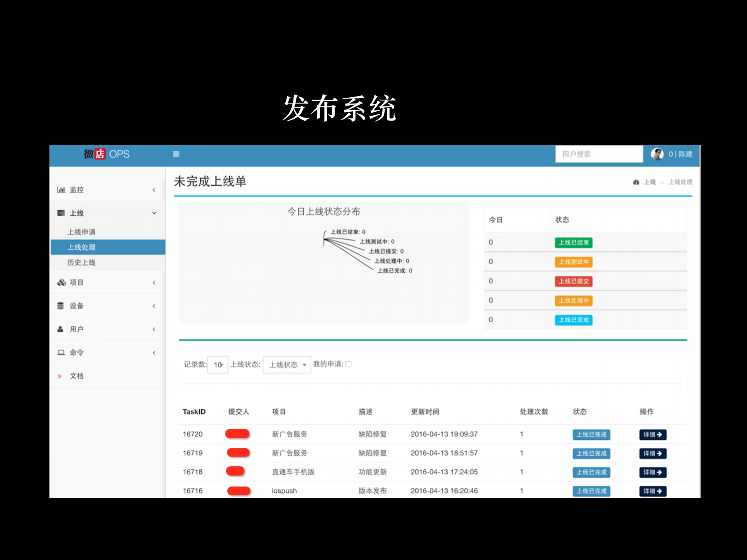Click 详细 button for task 16720
Screen dimensions: 747x560
652,435
